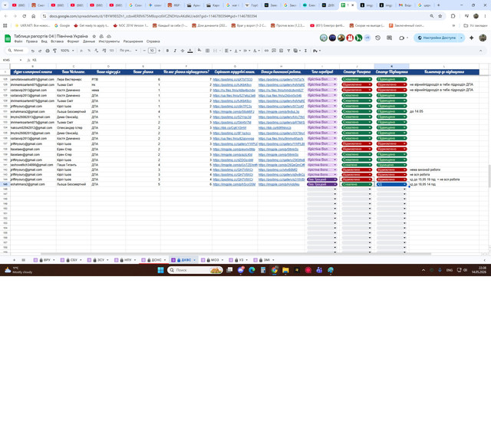Screen dimensions: 491x448
Task: Open status dropdown in row 145 column K
Action: pos(404,185)
